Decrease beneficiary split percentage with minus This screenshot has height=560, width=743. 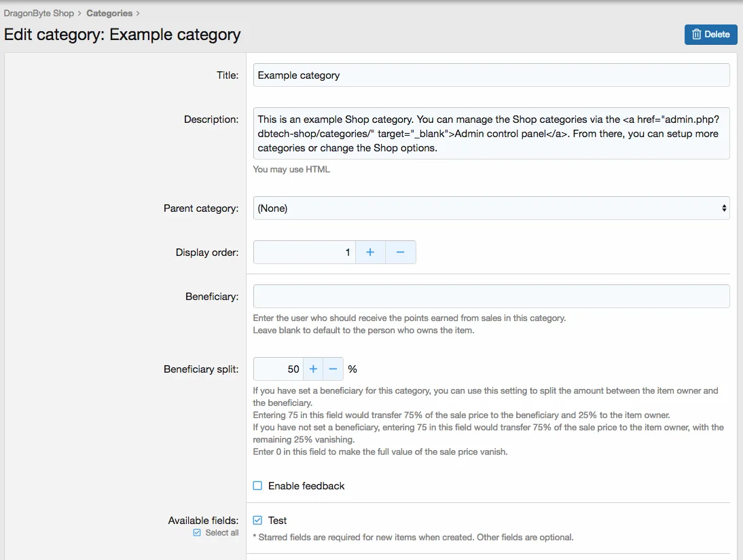click(x=333, y=369)
